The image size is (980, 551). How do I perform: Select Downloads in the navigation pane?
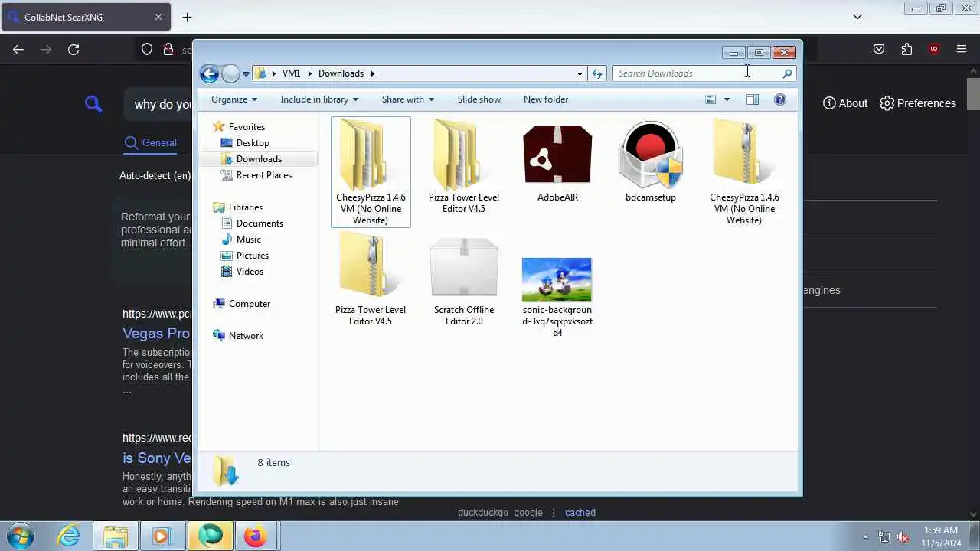(x=258, y=159)
